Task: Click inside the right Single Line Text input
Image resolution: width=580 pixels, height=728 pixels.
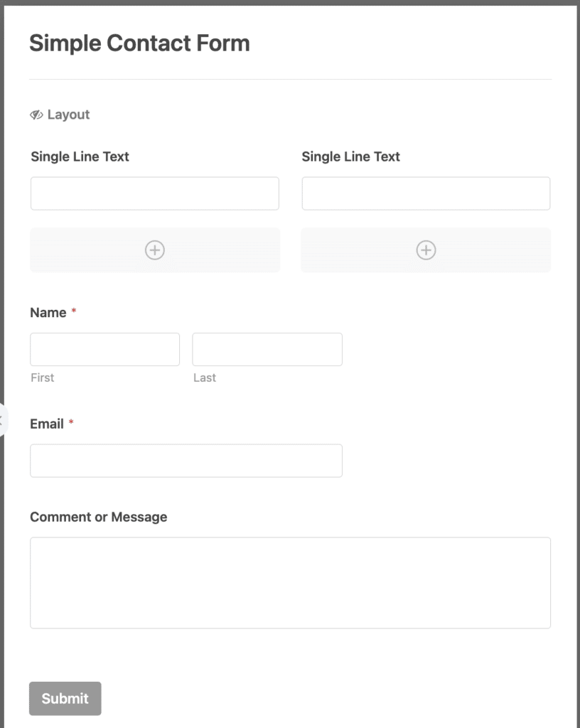Action: pos(426,193)
